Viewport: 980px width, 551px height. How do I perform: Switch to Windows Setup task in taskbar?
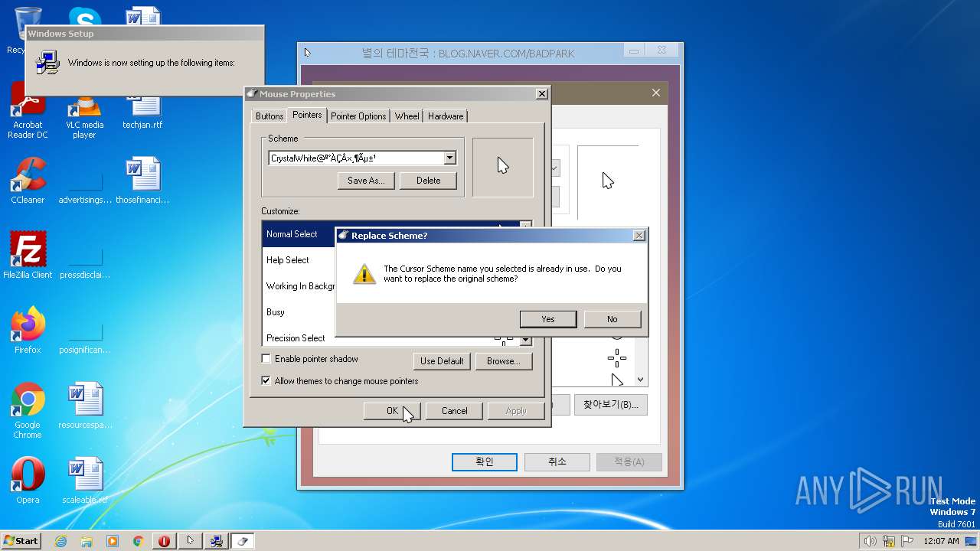pyautogui.click(x=217, y=541)
